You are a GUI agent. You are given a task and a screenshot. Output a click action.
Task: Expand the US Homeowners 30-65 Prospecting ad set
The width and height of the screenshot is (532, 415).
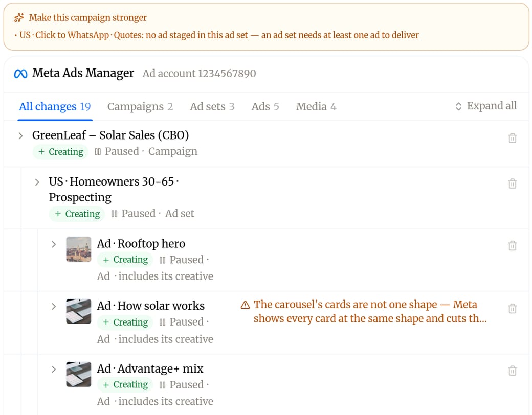(x=37, y=182)
